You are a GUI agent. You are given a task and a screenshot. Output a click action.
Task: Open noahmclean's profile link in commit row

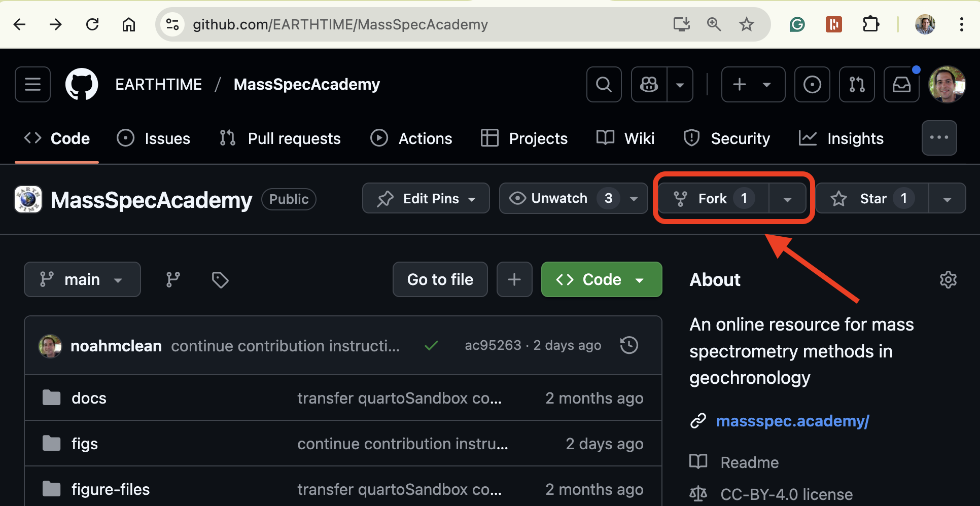(116, 346)
